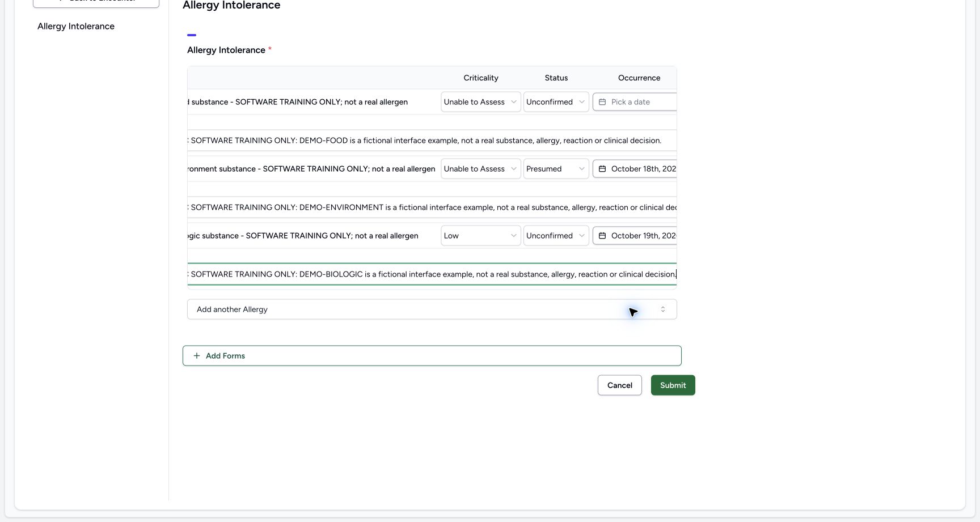Change the Presumed status dropdown
This screenshot has width=980, height=522.
click(556, 169)
